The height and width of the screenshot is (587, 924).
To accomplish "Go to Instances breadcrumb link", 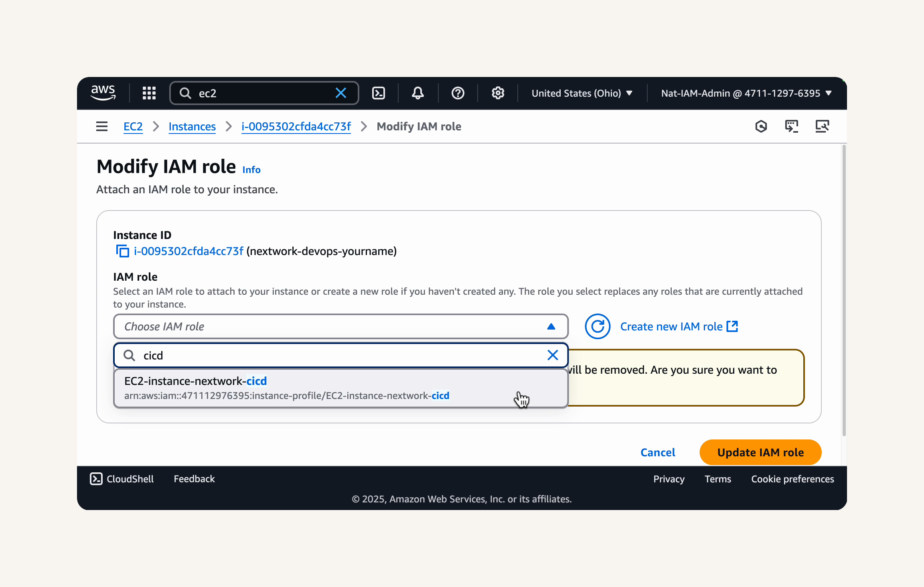I will coord(192,126).
